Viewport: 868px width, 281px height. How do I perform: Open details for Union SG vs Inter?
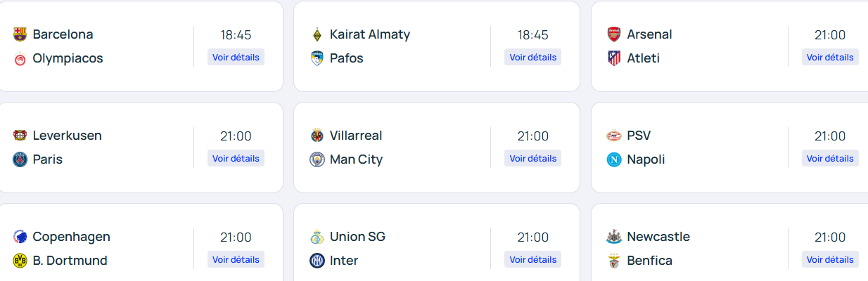[x=532, y=260]
